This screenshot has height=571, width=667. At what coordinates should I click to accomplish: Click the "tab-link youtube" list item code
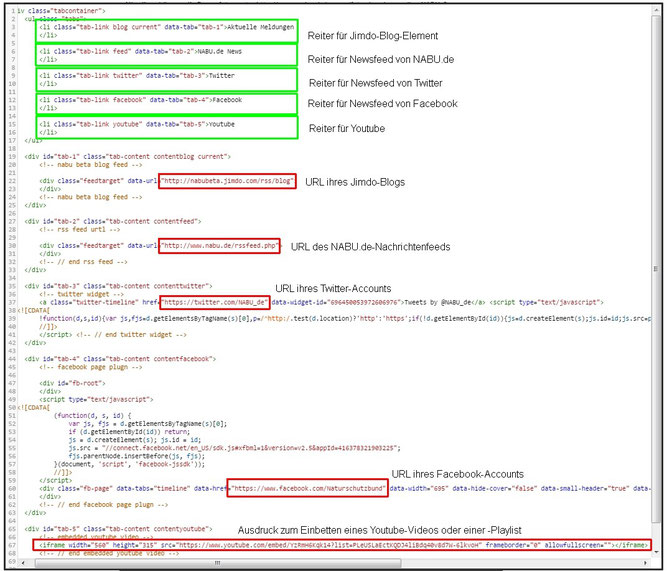click(167, 128)
